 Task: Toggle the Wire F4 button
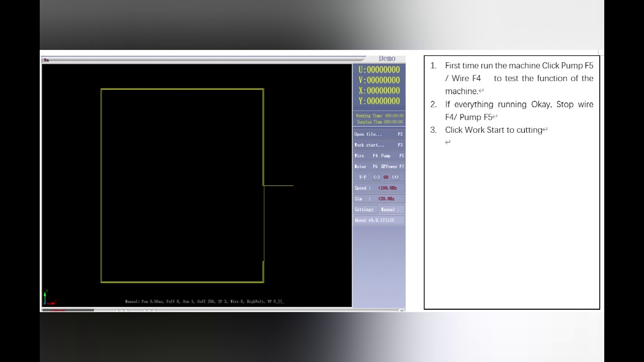[x=366, y=156]
